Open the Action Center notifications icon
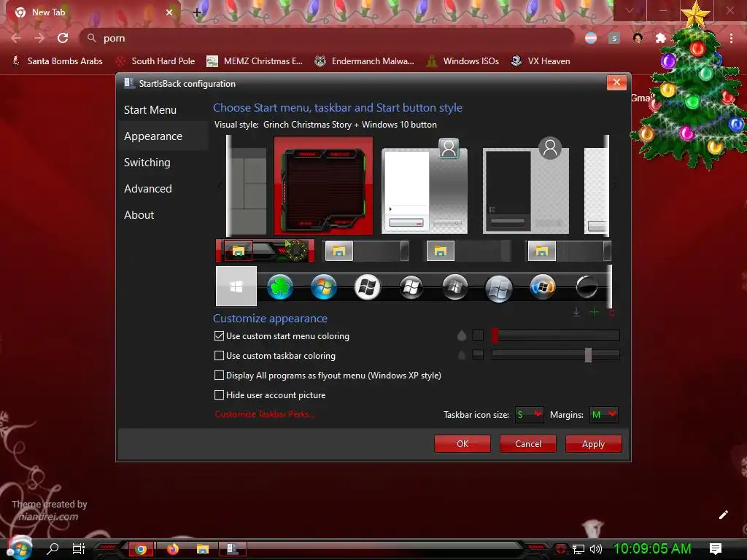Screen dimensions: 747x560 [716, 549]
